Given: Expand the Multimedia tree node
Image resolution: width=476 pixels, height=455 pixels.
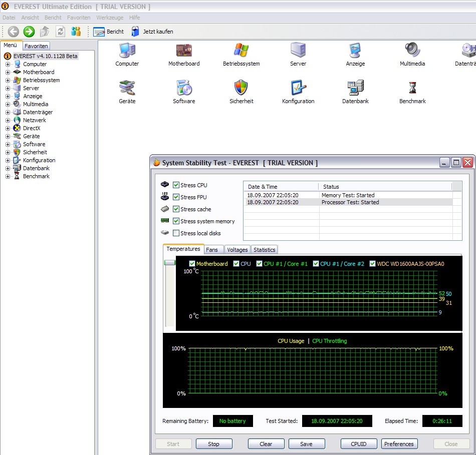Looking at the screenshot, I should (8, 104).
